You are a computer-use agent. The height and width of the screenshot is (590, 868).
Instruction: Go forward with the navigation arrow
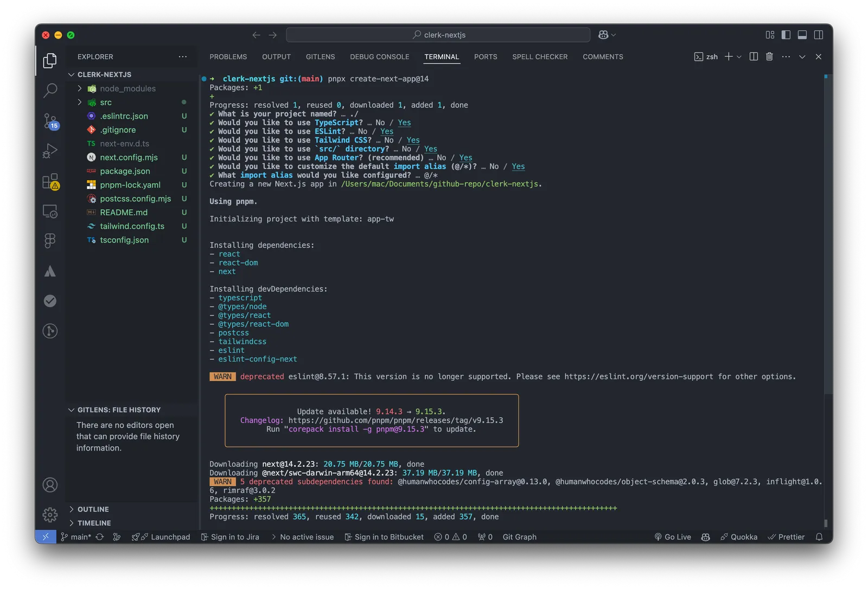click(x=273, y=35)
